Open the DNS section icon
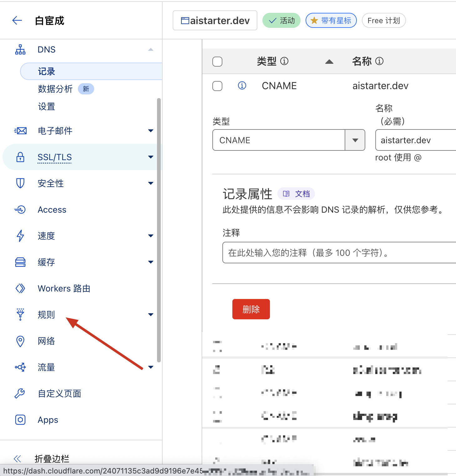 [20, 49]
